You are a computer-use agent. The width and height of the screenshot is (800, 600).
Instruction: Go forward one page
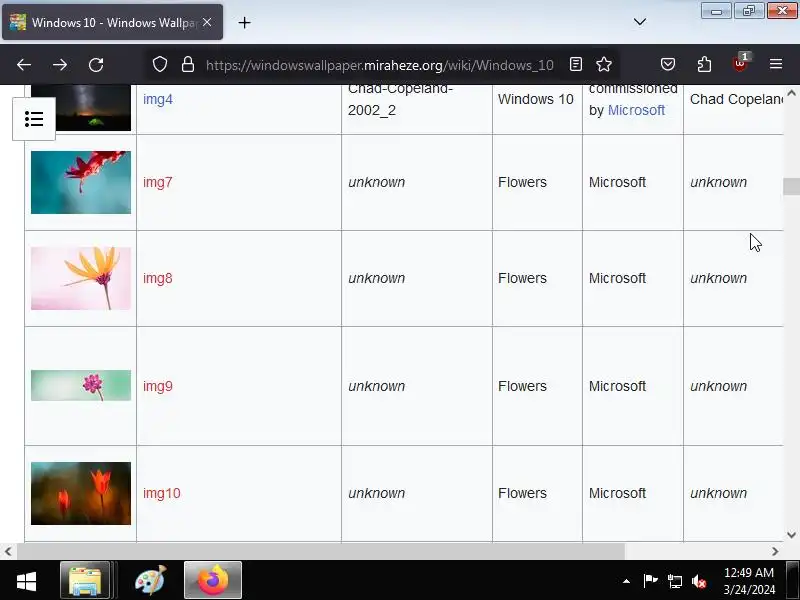click(x=60, y=65)
